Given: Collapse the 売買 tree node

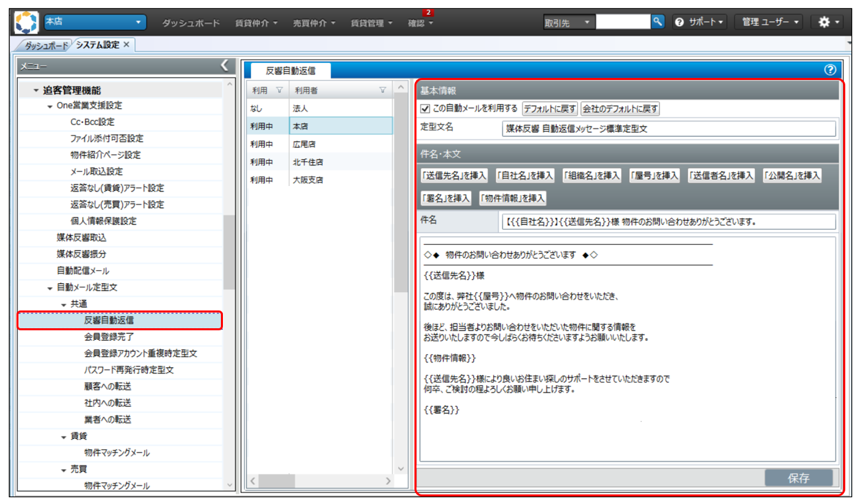Looking at the screenshot, I should click(x=64, y=469).
